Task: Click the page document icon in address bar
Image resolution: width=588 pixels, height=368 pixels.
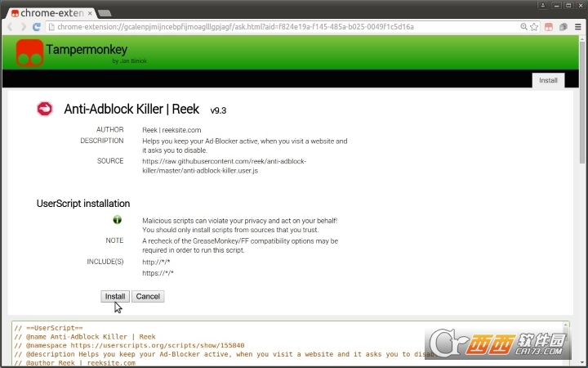Action: [x=51, y=27]
